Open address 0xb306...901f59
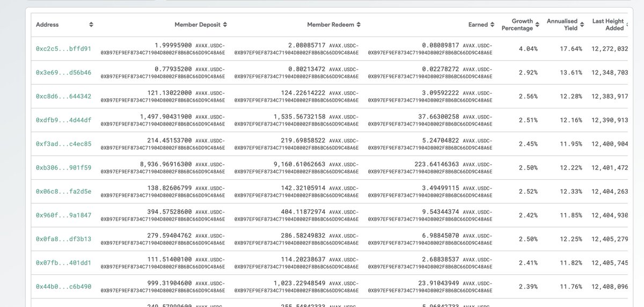 (63, 167)
